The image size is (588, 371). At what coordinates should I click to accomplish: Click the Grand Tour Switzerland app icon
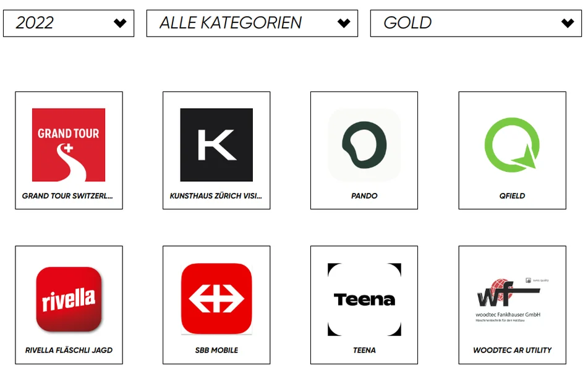point(69,145)
